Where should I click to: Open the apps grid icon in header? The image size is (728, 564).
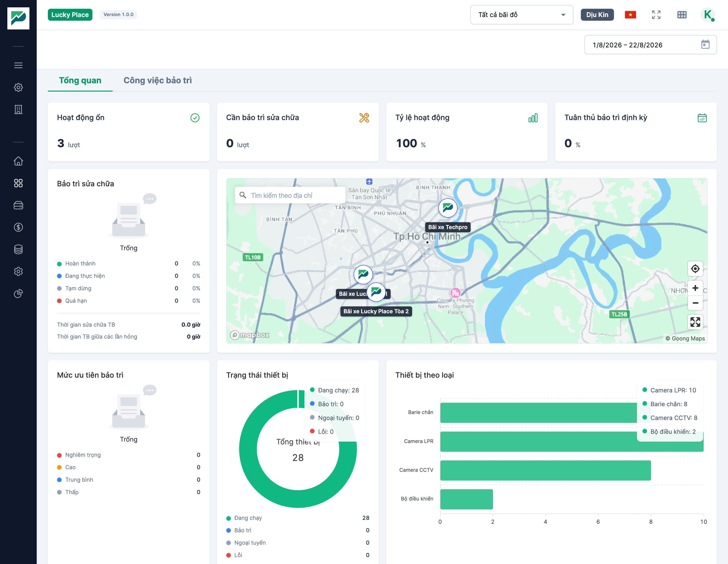tap(682, 15)
